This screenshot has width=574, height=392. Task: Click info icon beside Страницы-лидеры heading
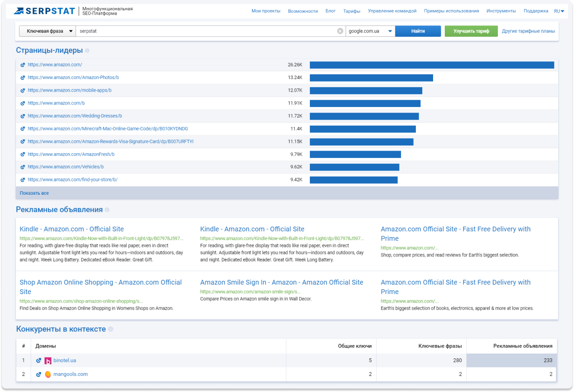[87, 51]
